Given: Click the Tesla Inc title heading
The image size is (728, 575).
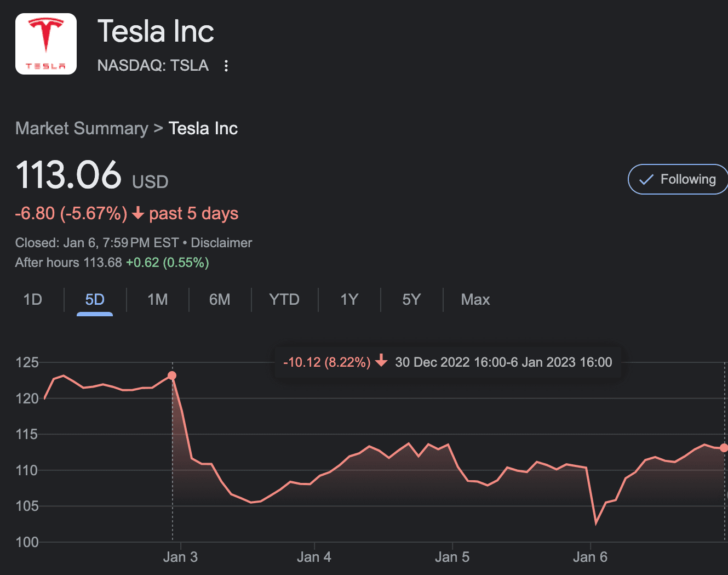Looking at the screenshot, I should pos(156,31).
